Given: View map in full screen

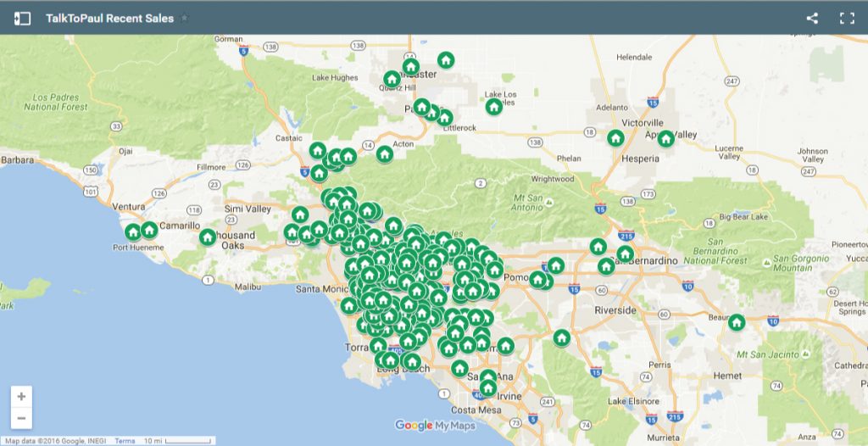Looking at the screenshot, I should [x=847, y=19].
